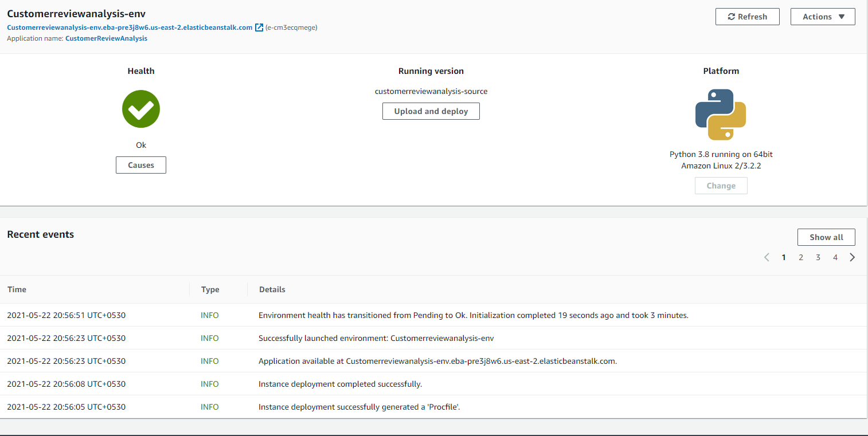Click INFO type in the health transition row
Image resolution: width=868 pixels, height=436 pixels.
click(210, 315)
